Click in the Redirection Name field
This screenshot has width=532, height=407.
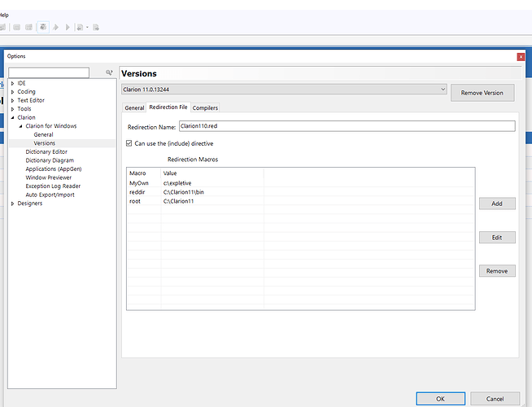347,126
